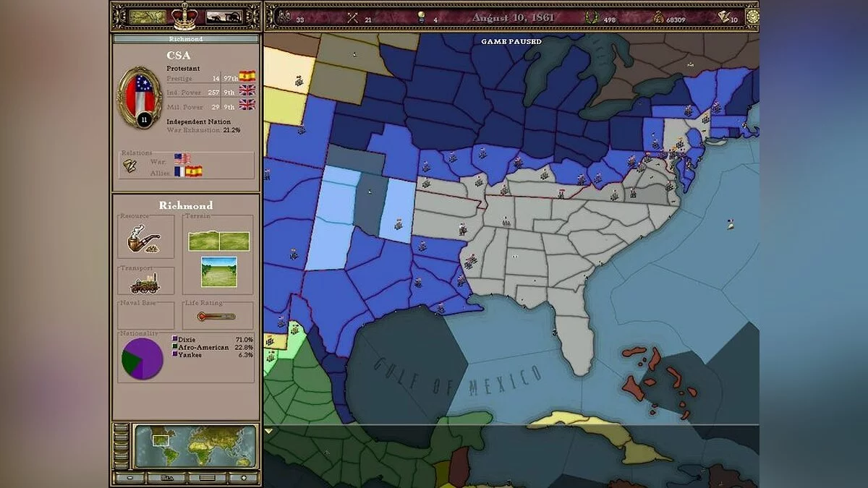868x488 pixels.
Task: Click the small Yankee legend swatch
Action: (174, 355)
